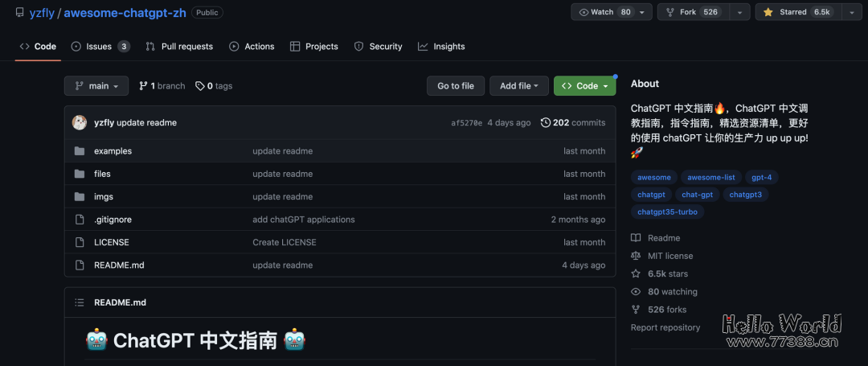This screenshot has height=366, width=868.
Task: Click the Report repository link
Action: [x=665, y=327]
